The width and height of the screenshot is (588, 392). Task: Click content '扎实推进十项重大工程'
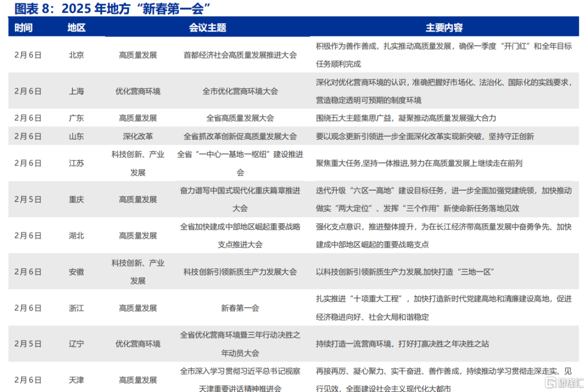coord(359,299)
